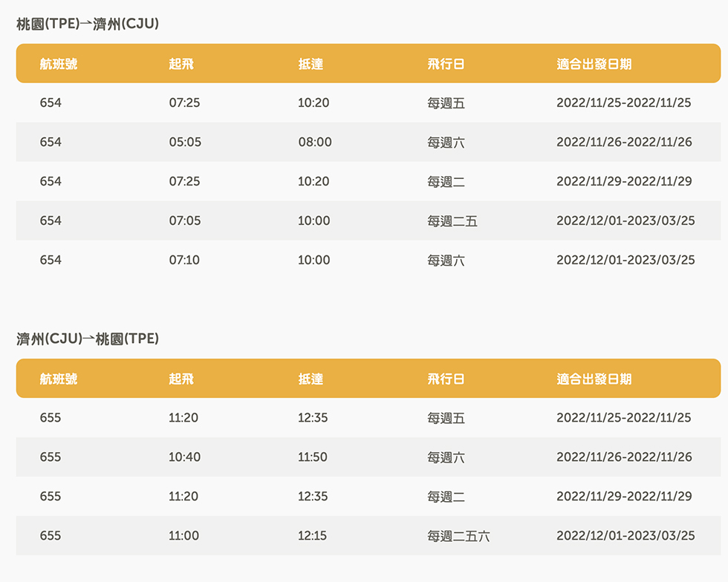Select 航班號 header in the TPE→CJU table

pos(58,64)
